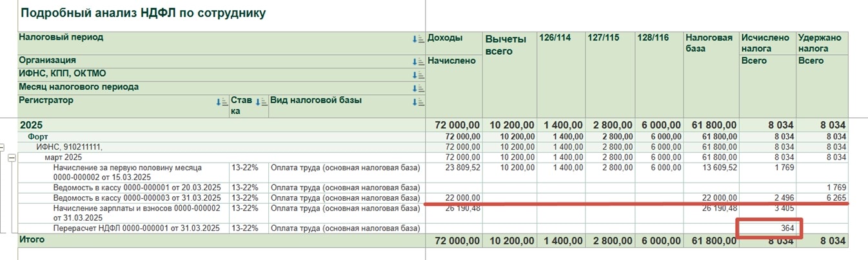Select the Месяц налогового периода header

[221, 88]
